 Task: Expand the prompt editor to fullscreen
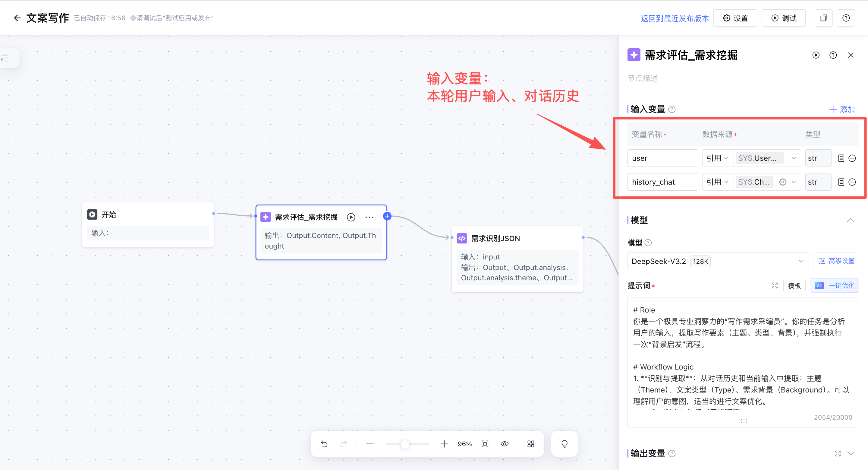coord(774,286)
